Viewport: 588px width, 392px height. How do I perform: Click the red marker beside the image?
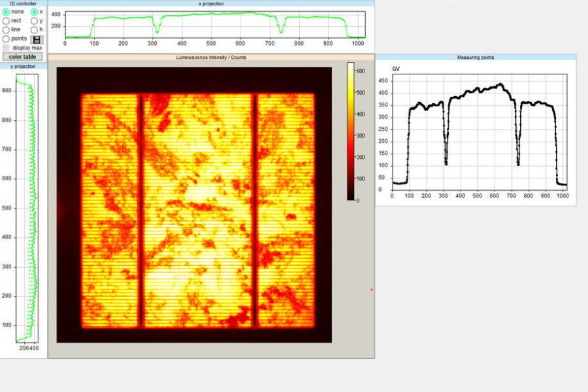[371, 289]
